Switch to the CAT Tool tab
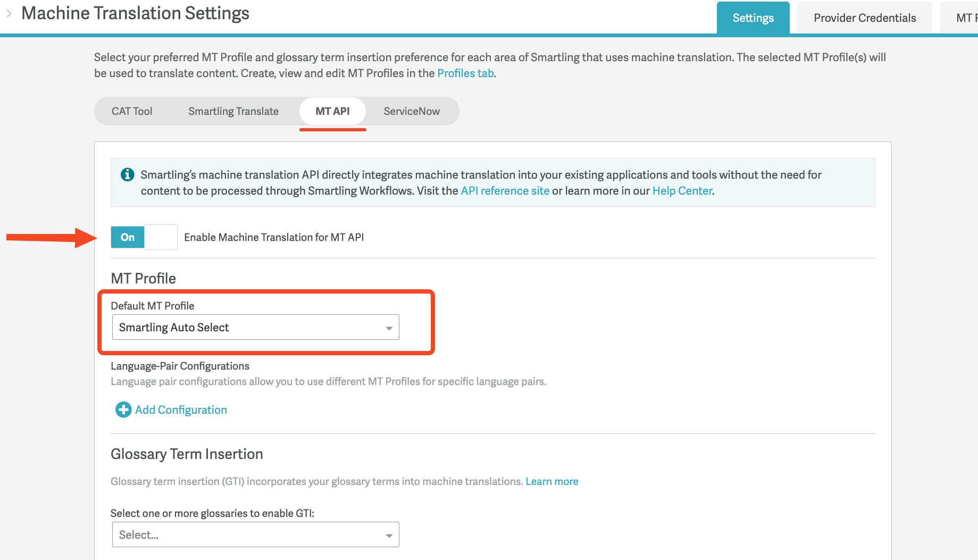 (x=132, y=111)
